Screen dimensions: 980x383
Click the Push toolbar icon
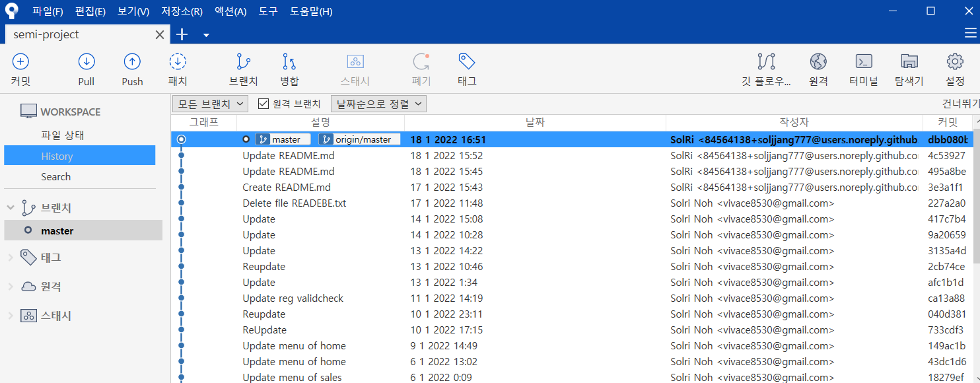tap(132, 62)
